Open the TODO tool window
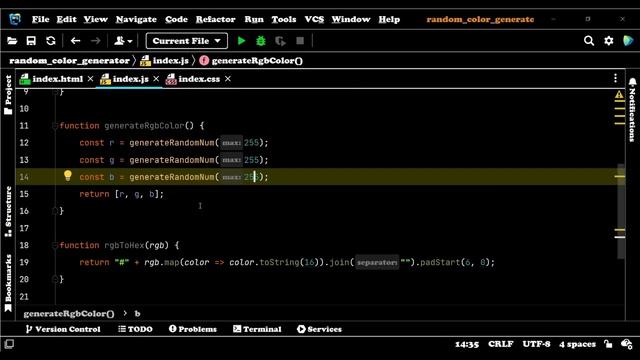Screen dimensions: 640x360 click(x=135, y=329)
